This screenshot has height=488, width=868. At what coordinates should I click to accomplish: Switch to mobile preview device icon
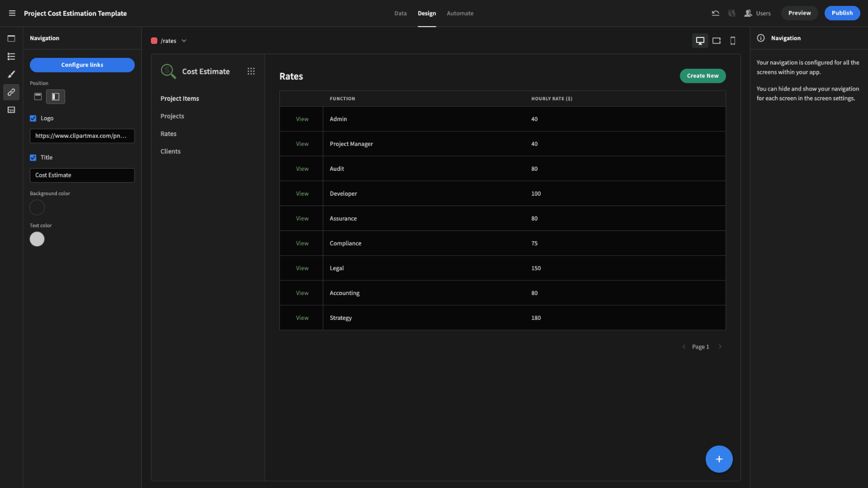pos(733,41)
